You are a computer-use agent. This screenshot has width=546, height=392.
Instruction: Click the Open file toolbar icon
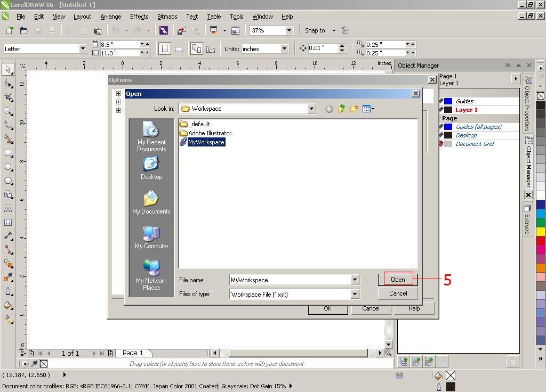(23, 30)
